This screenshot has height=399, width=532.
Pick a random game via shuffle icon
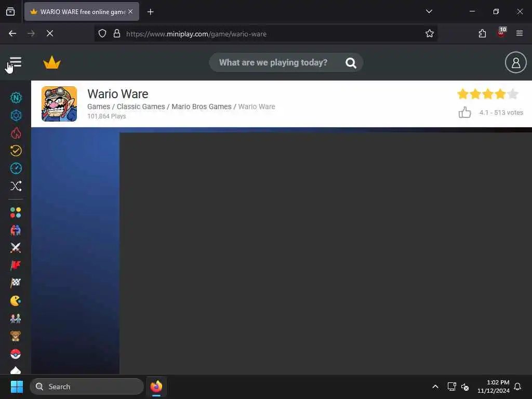[x=16, y=186]
